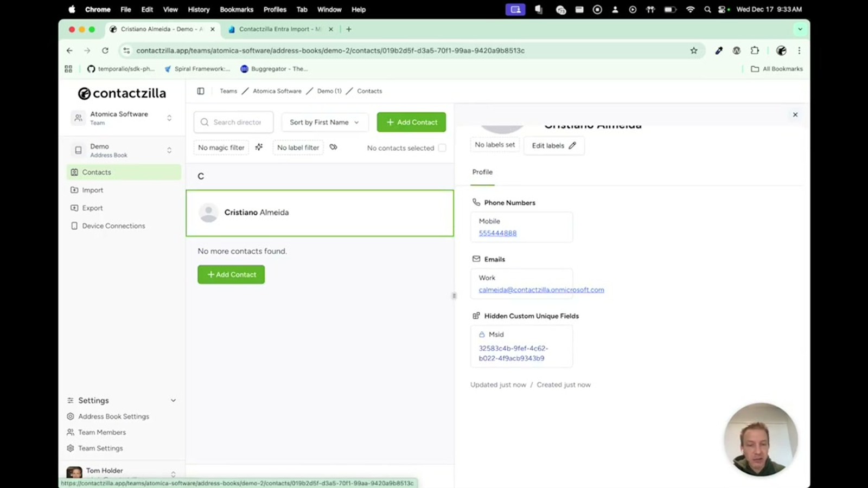868x488 pixels.
Task: Bookmark this page with the star icon
Action: 694,50
